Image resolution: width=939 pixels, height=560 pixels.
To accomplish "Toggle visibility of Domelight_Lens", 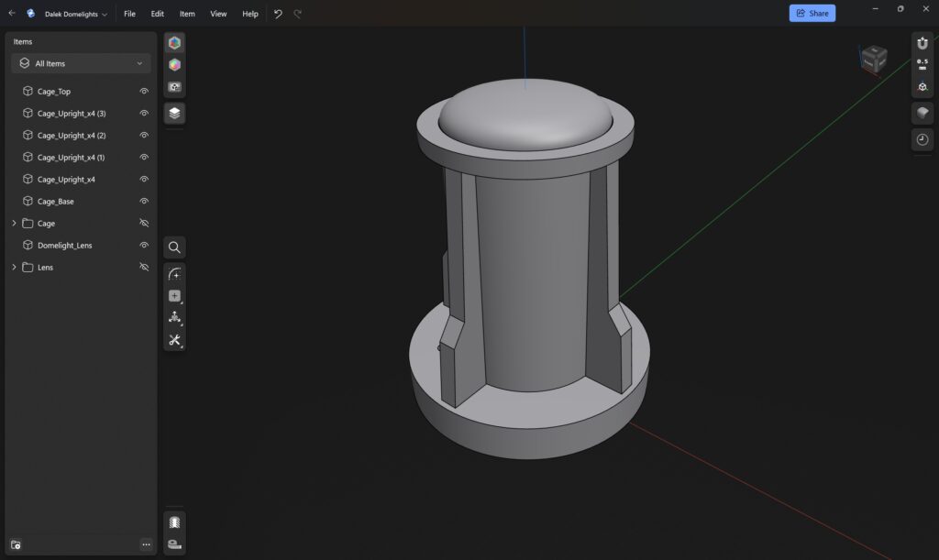I will pos(144,246).
